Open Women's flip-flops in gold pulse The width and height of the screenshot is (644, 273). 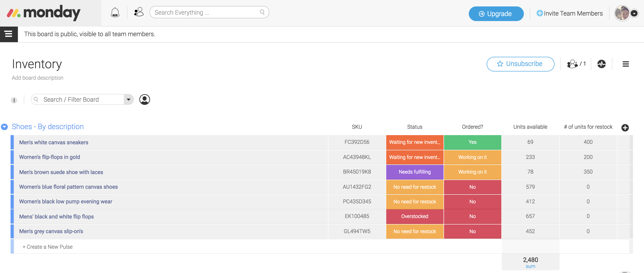click(50, 157)
